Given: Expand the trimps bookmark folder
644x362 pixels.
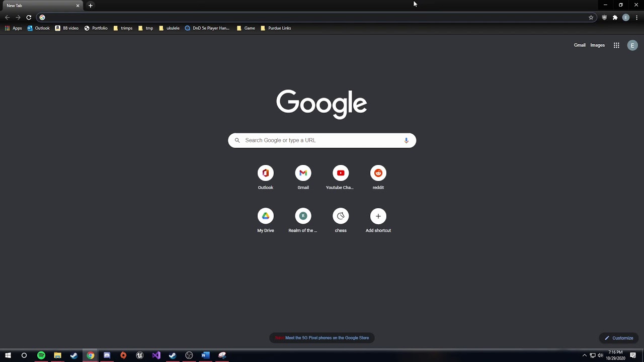Looking at the screenshot, I should tap(123, 28).
